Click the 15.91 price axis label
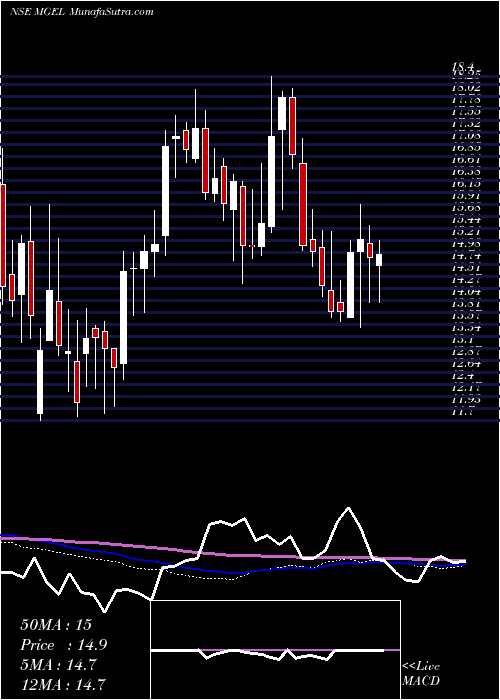Viewport: 500px width, 700px height. [x=467, y=196]
